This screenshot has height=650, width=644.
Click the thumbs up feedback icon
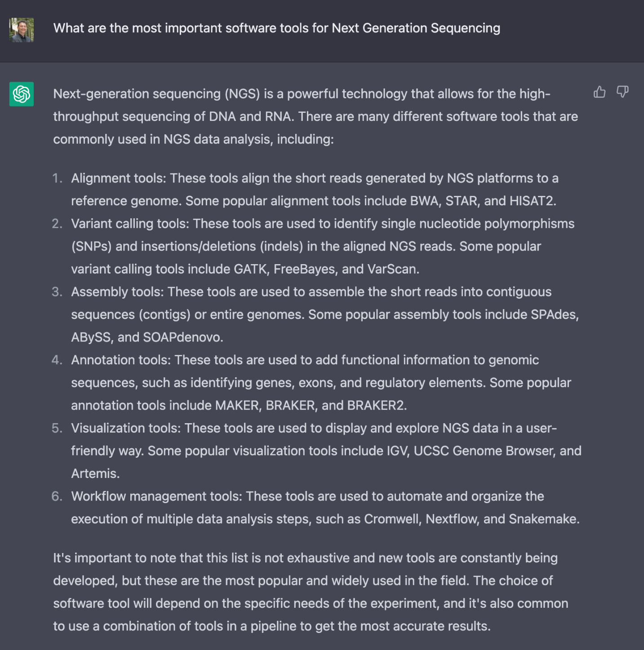click(x=600, y=93)
